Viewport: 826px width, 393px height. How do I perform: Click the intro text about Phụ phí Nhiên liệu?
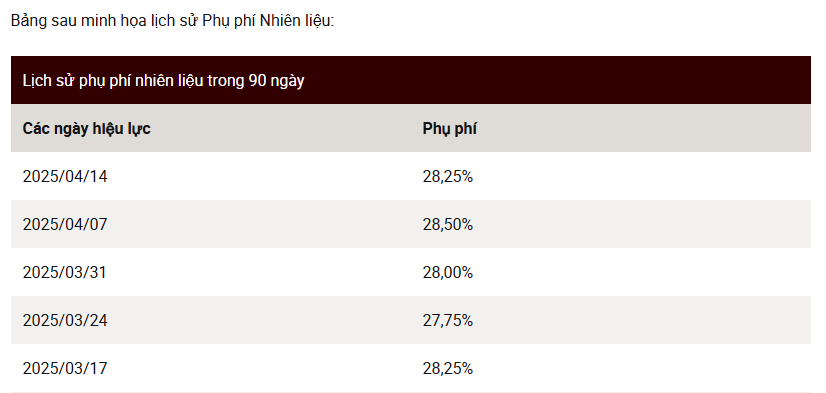tap(172, 21)
